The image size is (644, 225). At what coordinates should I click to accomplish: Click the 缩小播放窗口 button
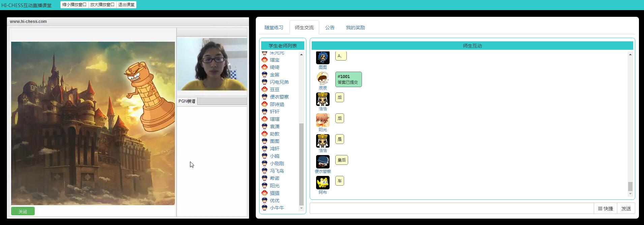pos(74,5)
